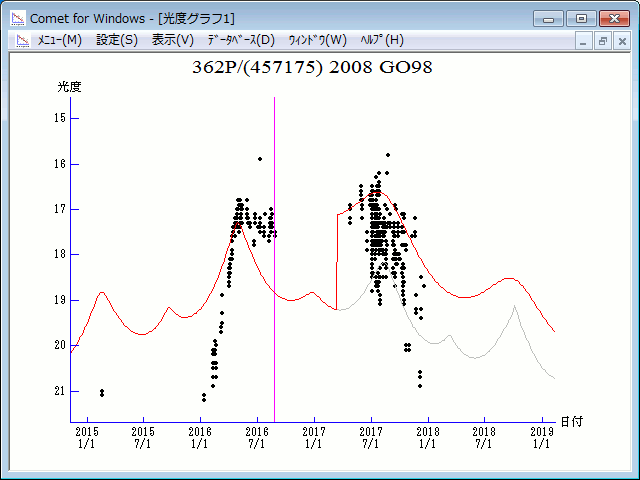Minimize the Comet for Windows application
640x480 pixels.
point(548,18)
